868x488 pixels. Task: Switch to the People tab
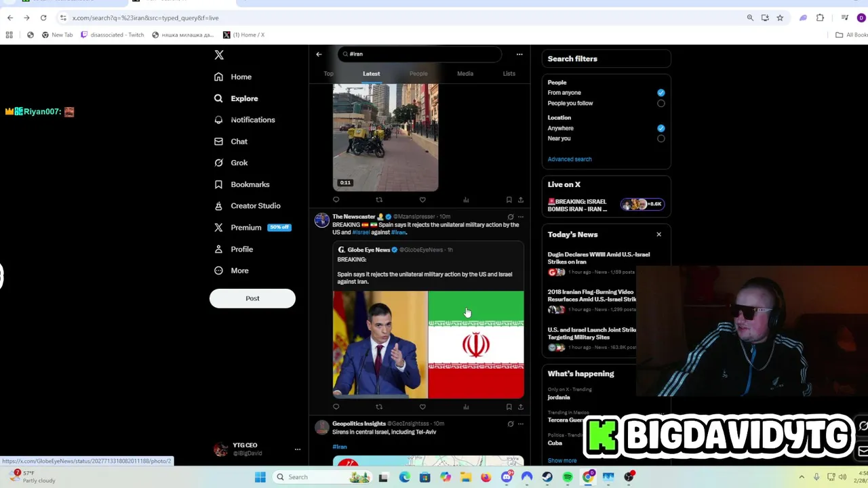click(x=418, y=74)
